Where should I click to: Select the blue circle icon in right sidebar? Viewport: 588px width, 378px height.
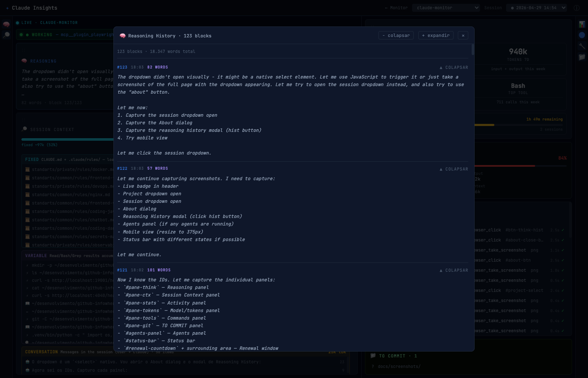click(x=582, y=35)
